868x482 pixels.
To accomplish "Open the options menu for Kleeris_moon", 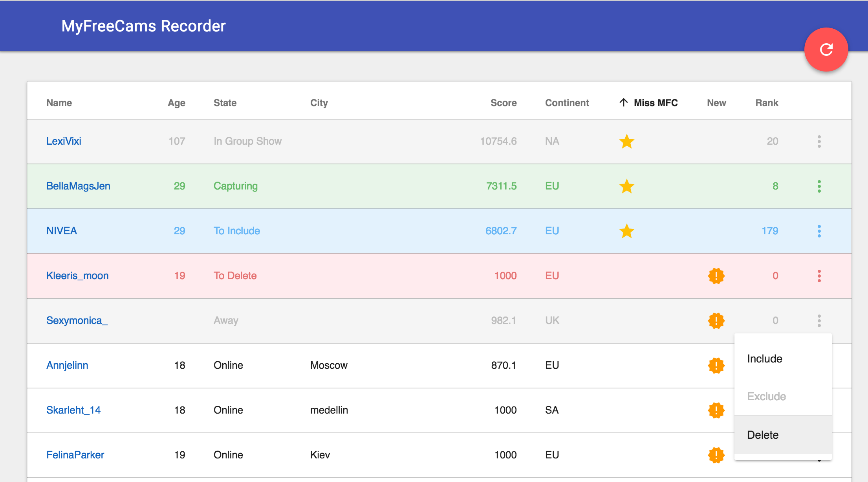I will coord(819,276).
